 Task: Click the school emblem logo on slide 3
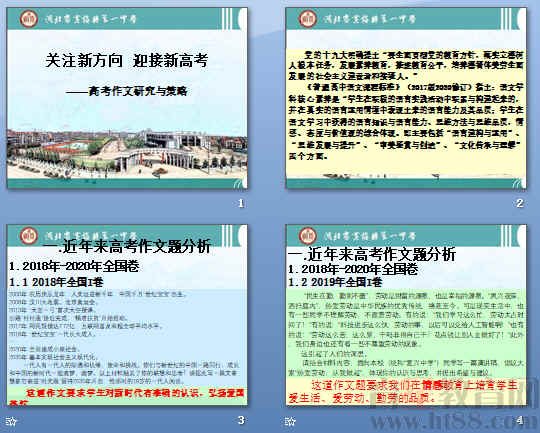(29, 236)
